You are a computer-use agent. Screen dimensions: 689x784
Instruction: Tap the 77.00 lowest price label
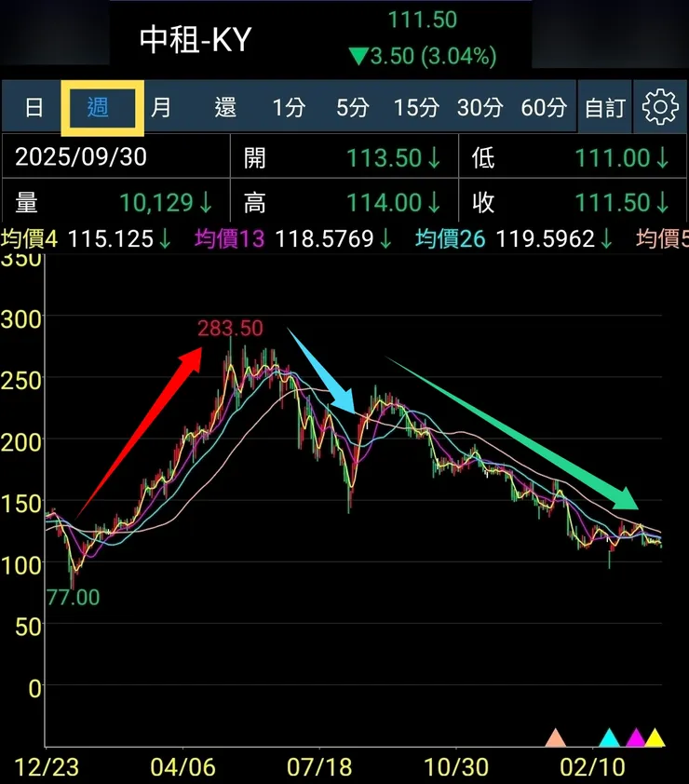click(x=74, y=597)
